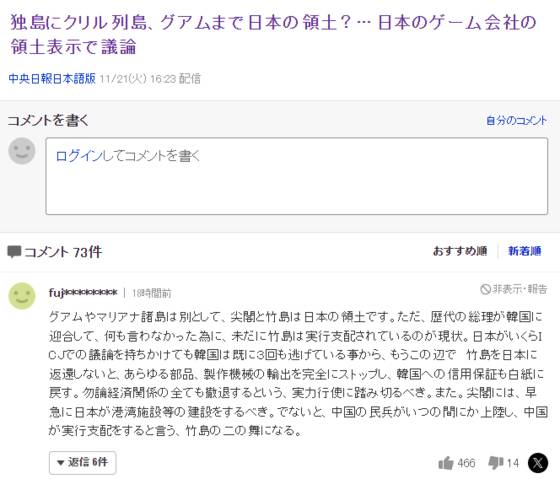Sort comments by おすすめ順
Image resolution: width=560 pixels, height=479 pixels.
point(460,251)
